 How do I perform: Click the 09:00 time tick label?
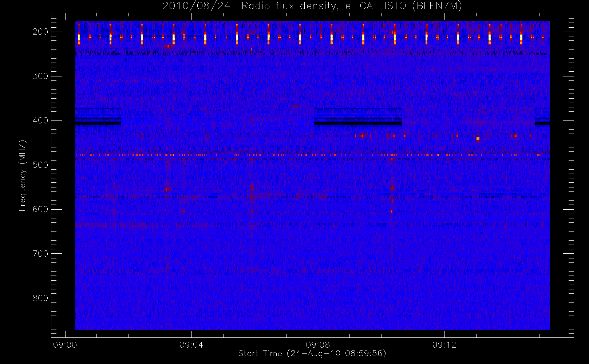[65, 345]
